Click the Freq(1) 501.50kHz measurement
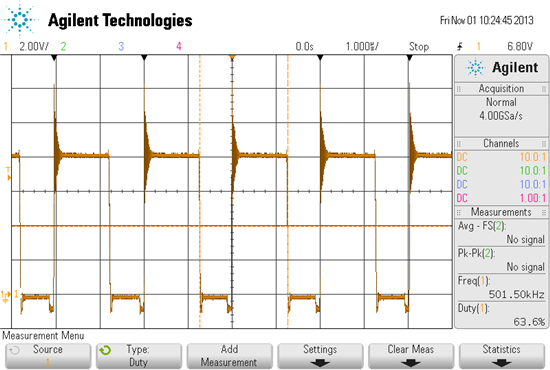The height and width of the screenshot is (370, 550). pos(502,287)
